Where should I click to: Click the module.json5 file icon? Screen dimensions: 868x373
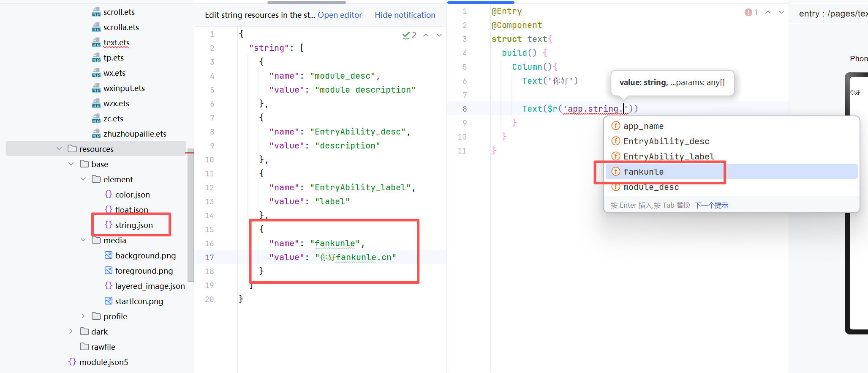(x=72, y=362)
